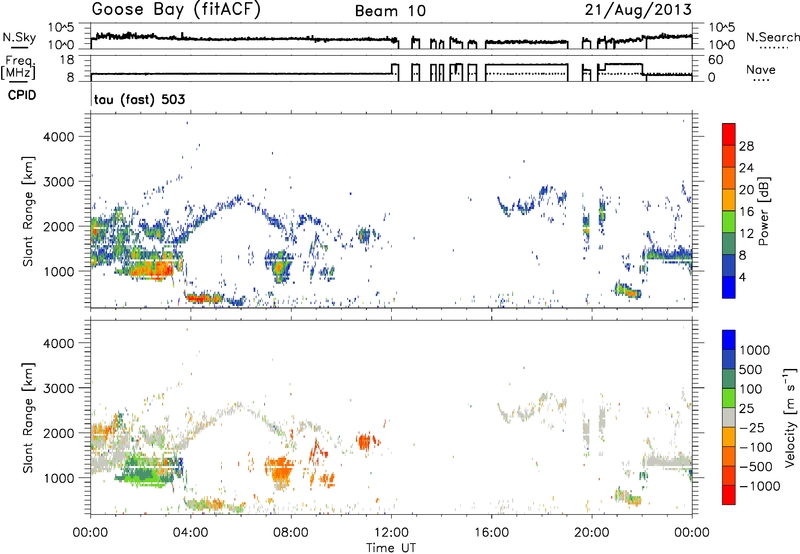The width and height of the screenshot is (800, 554).
Task: Click the "16" label on Power colorbar
Action: point(746,212)
